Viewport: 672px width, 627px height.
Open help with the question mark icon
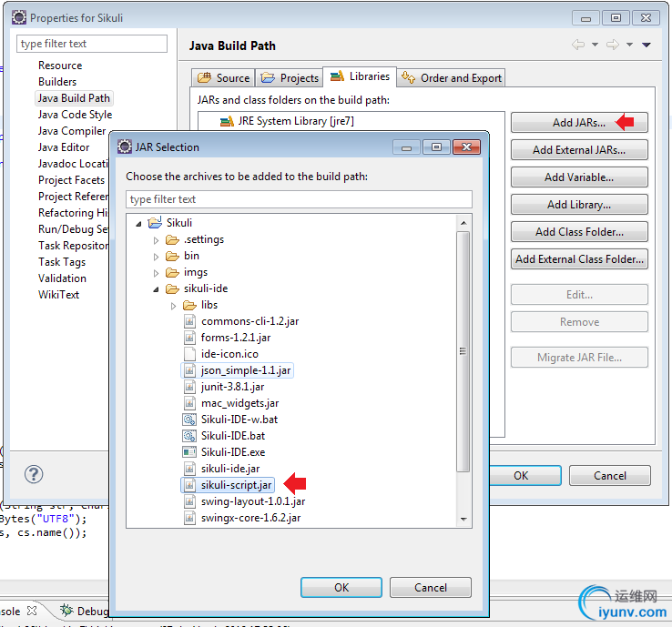[x=34, y=474]
